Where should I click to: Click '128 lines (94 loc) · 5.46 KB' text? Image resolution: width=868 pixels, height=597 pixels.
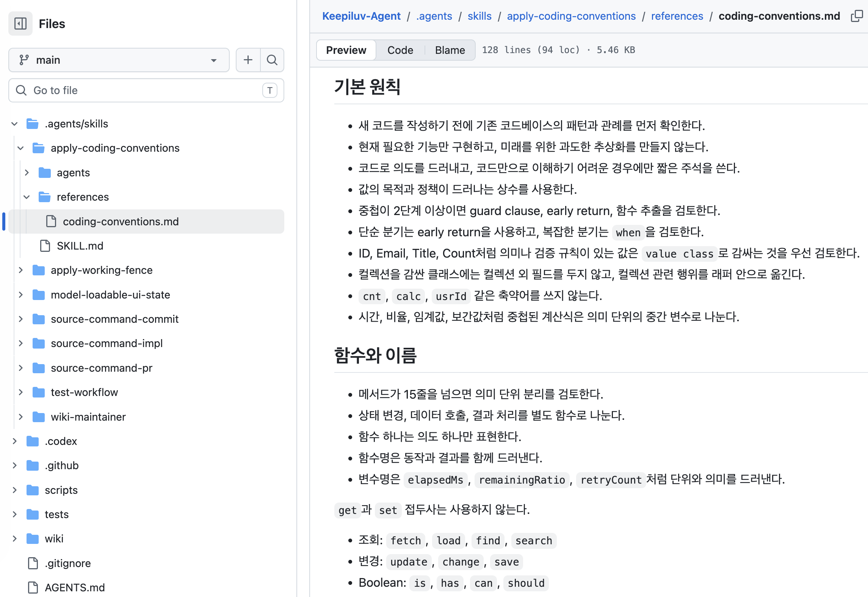(558, 50)
